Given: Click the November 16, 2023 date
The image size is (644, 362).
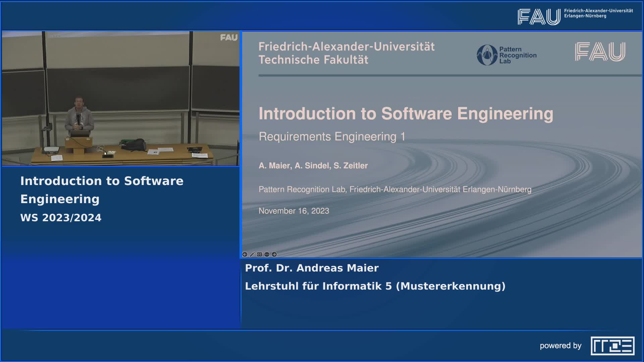Looking at the screenshot, I should tap(294, 211).
